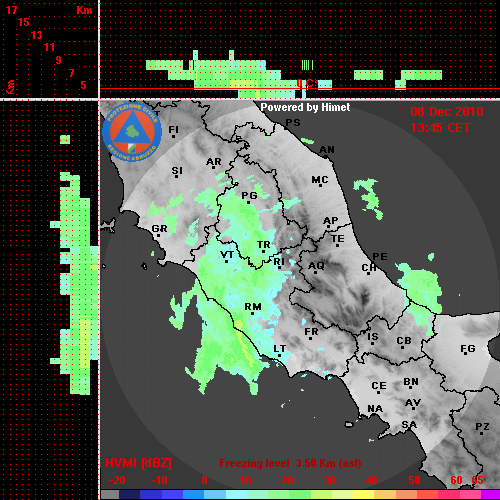Click the GR city label

tap(159, 229)
